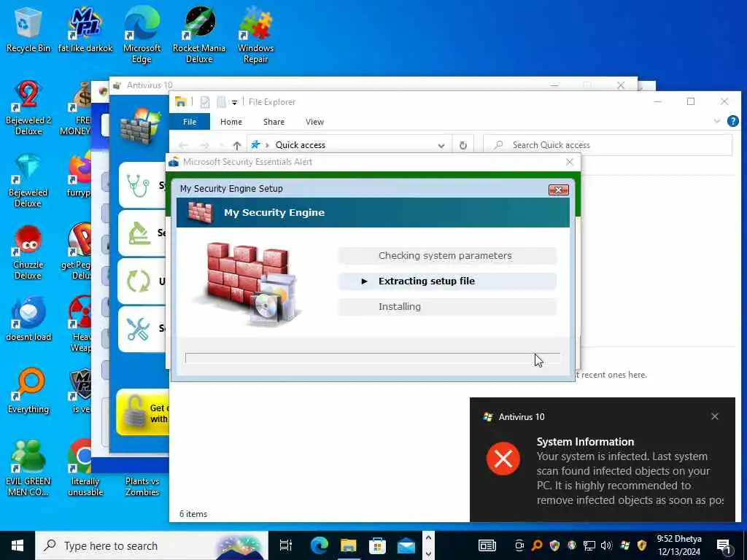The width and height of the screenshot is (747, 560).
Task: Click the microscope scan icon in Antivirus 10
Action: click(x=138, y=233)
